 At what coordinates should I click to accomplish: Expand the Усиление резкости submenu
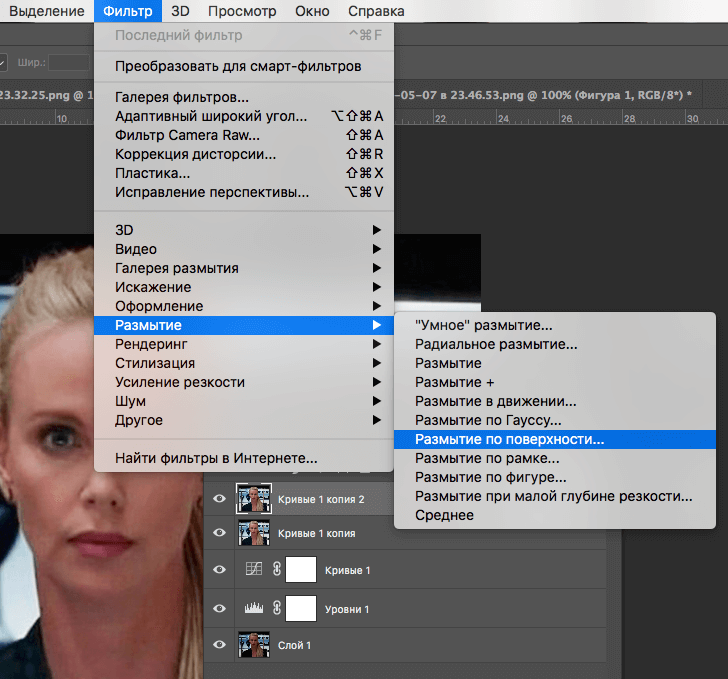pos(244,382)
